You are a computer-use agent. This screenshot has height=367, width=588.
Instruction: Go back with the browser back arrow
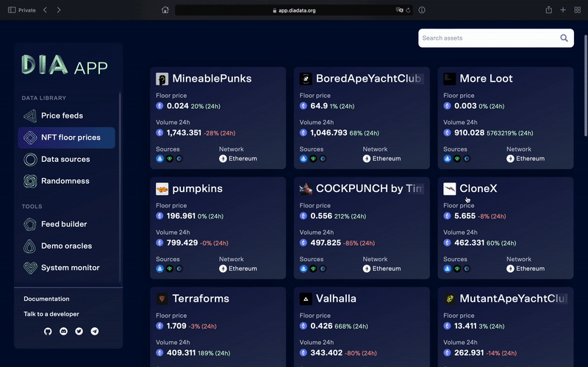(x=45, y=10)
